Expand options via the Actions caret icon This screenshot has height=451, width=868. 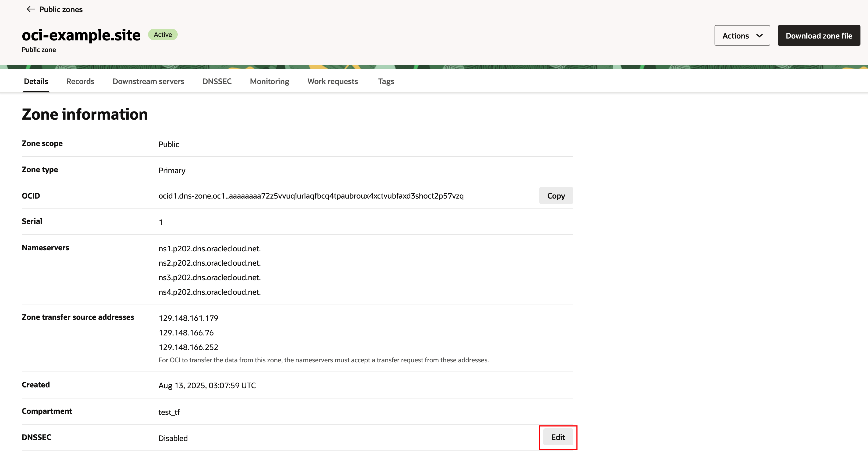pyautogui.click(x=760, y=35)
